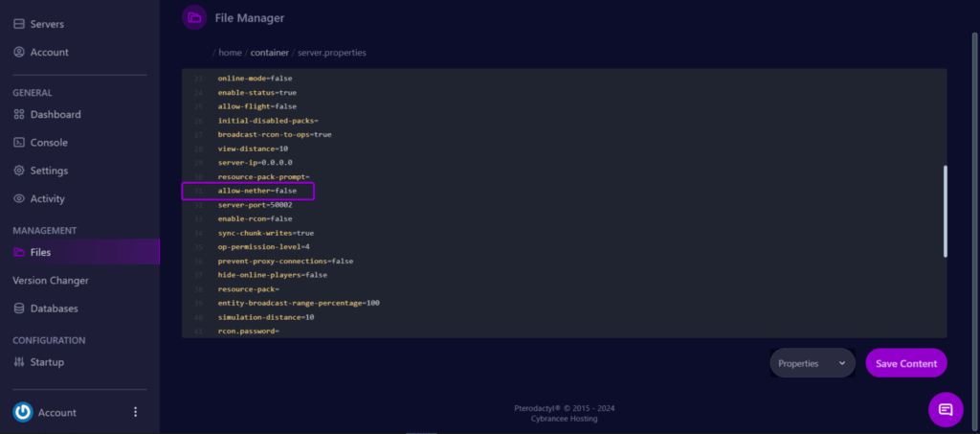980x434 pixels.
Task: Click the prevent-proxy-connections=false line
Action: pos(285,261)
